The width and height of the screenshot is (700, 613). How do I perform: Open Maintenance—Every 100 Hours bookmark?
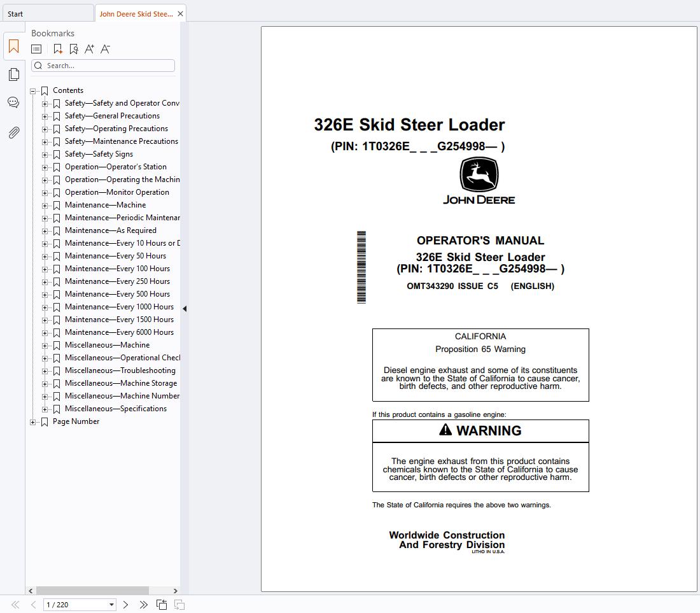pyautogui.click(x=118, y=269)
